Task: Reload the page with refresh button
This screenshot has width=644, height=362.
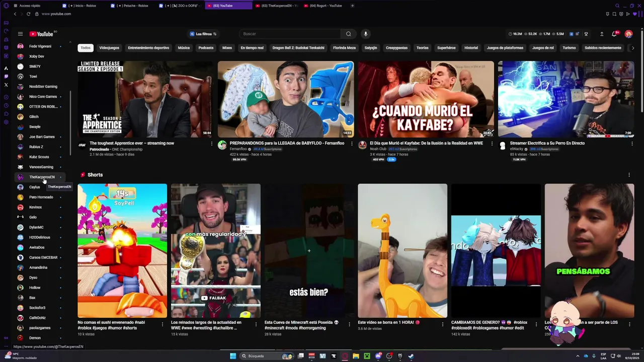Action: (28, 14)
